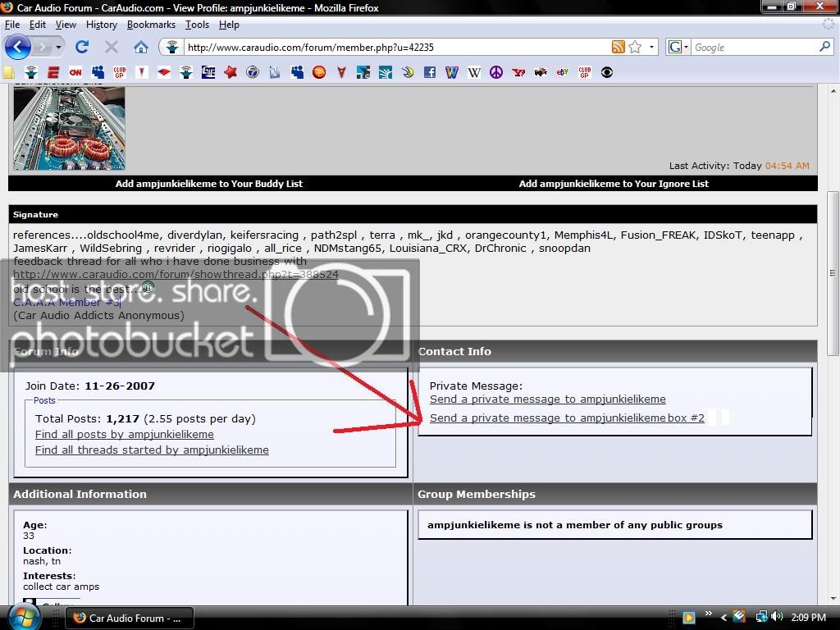840x630 pixels.
Task: Click Find all threads started by ampjunkielikeme
Action: (152, 450)
